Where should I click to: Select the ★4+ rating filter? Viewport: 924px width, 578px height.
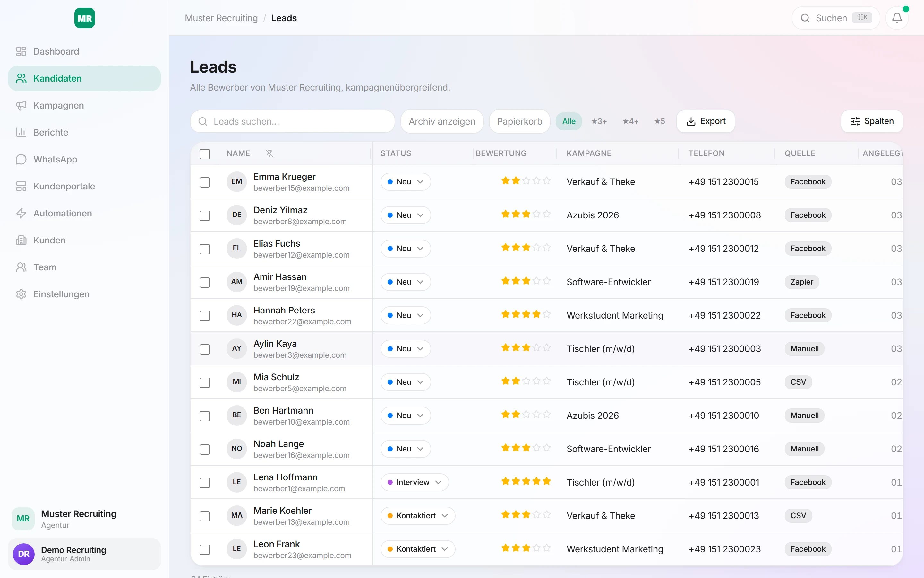click(x=631, y=122)
